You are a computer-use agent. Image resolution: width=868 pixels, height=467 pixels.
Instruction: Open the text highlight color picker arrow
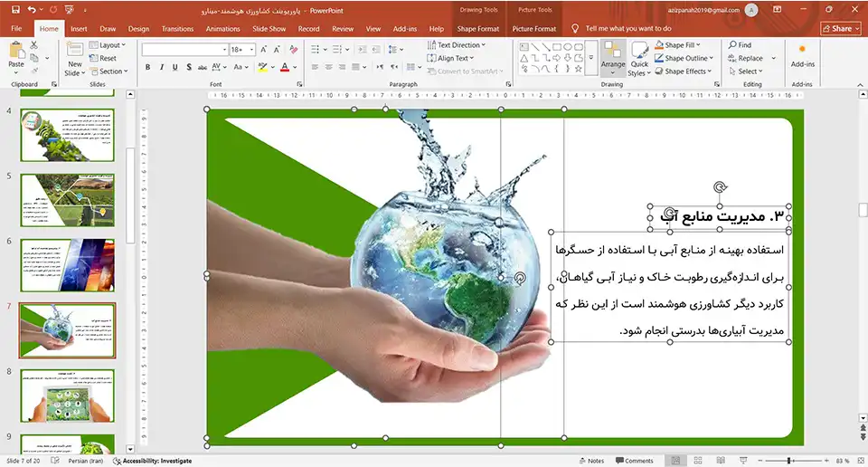coord(273,67)
